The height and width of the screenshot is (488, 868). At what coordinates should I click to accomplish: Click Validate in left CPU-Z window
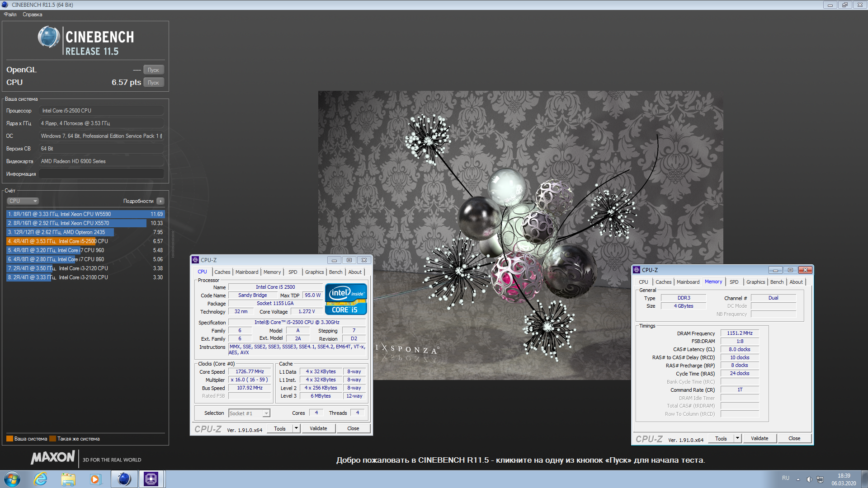[318, 428]
